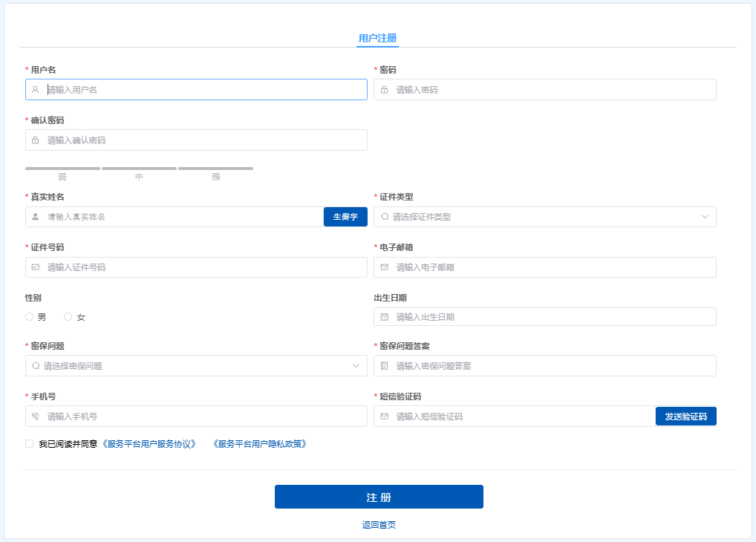Click lock icon in confirm password field
The image size is (756, 542).
pyautogui.click(x=35, y=140)
